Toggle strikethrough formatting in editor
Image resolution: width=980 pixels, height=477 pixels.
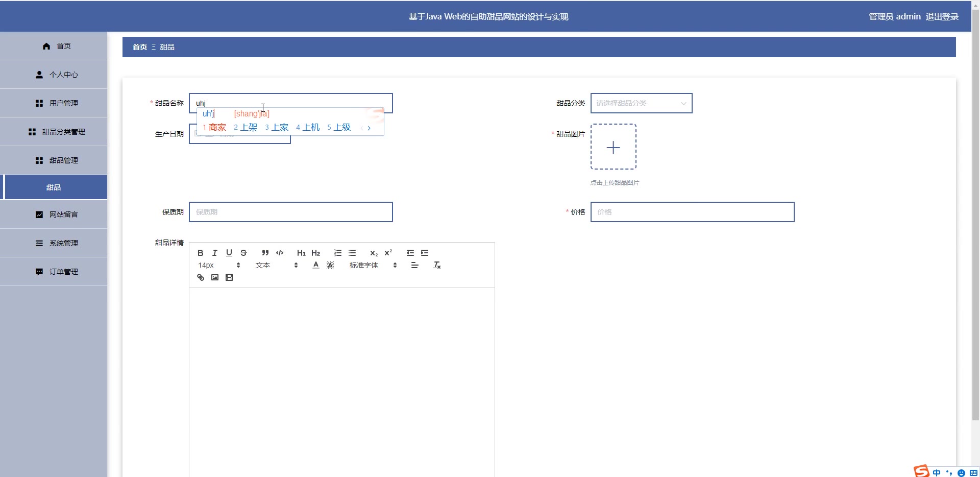coord(243,253)
